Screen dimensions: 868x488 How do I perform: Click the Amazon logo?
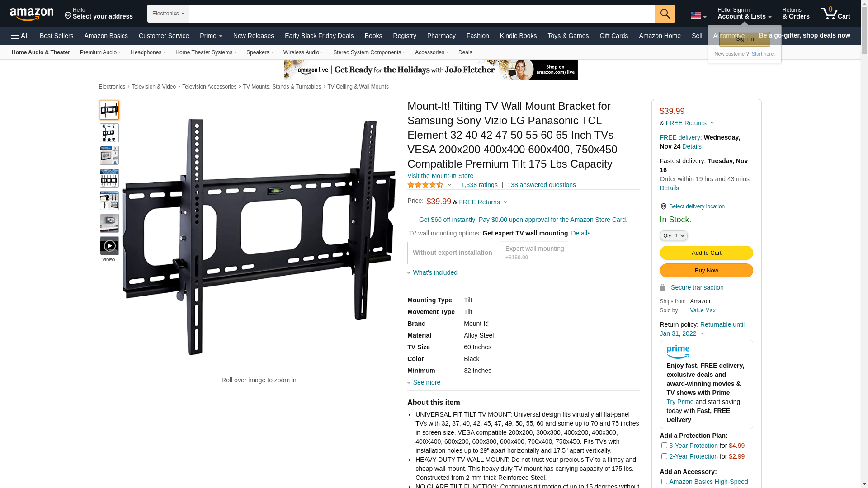(32, 14)
